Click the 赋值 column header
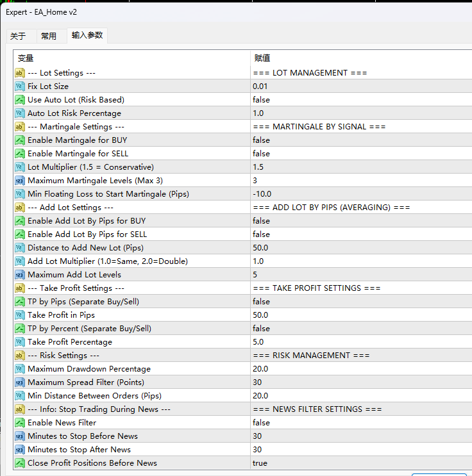Screen dimensions: 472x476 262,58
